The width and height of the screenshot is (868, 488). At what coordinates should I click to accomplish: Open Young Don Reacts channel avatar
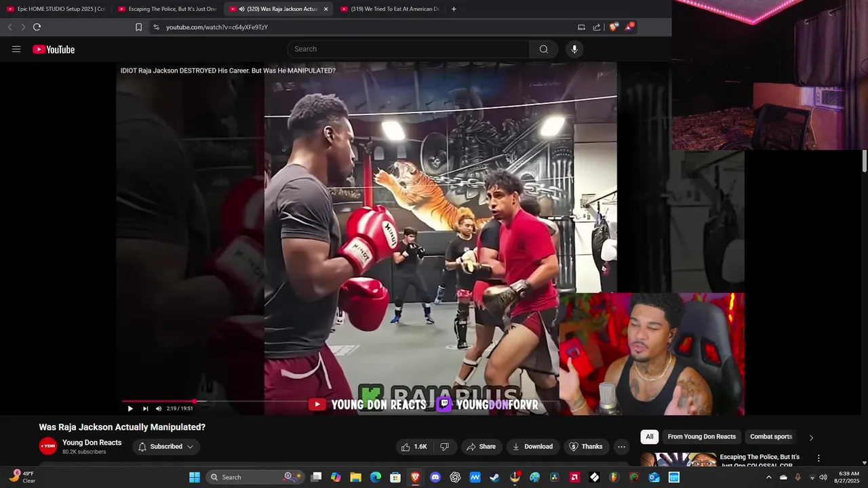[47, 446]
